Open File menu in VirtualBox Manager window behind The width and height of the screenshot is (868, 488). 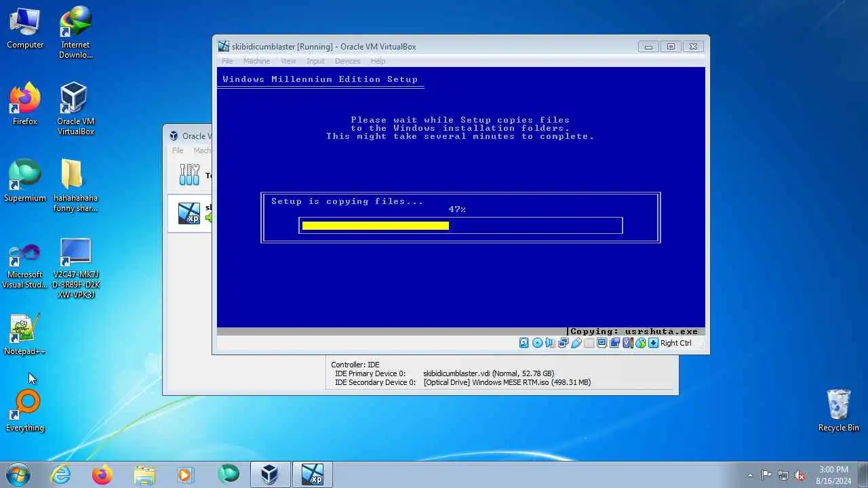[178, 150]
